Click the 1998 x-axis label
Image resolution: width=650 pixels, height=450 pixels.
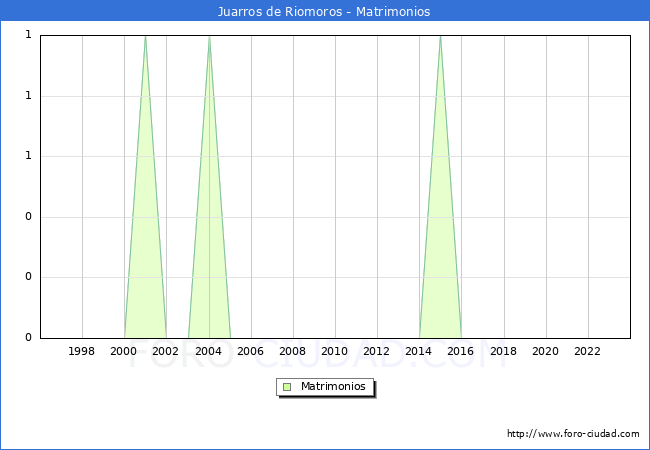[82, 351]
